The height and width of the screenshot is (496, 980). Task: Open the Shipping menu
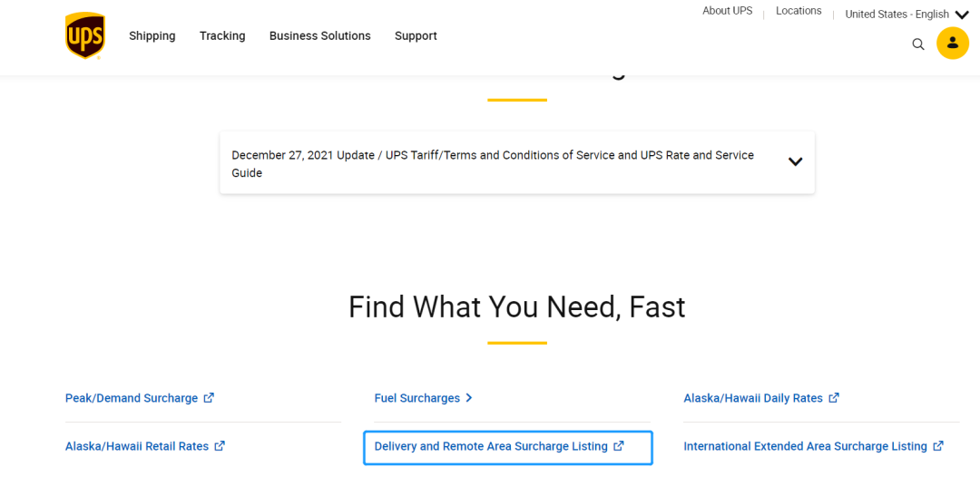(152, 36)
